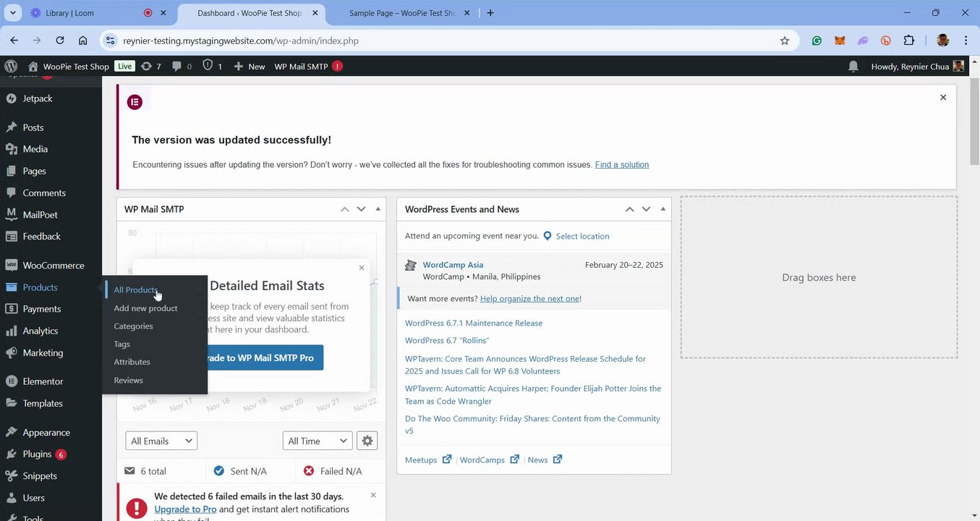This screenshot has height=521, width=980.
Task: Select Add new product submenu item
Action: 145,308
